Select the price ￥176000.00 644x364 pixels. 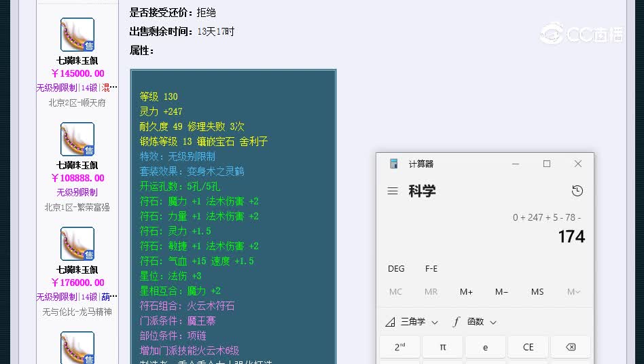77,283
